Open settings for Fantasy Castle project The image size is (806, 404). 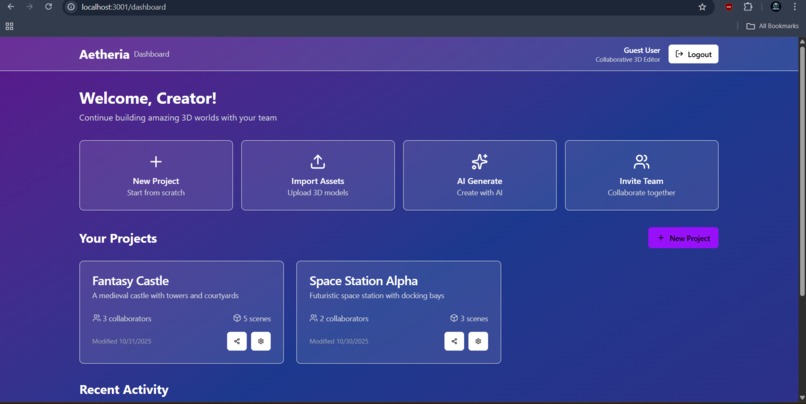[x=261, y=341]
